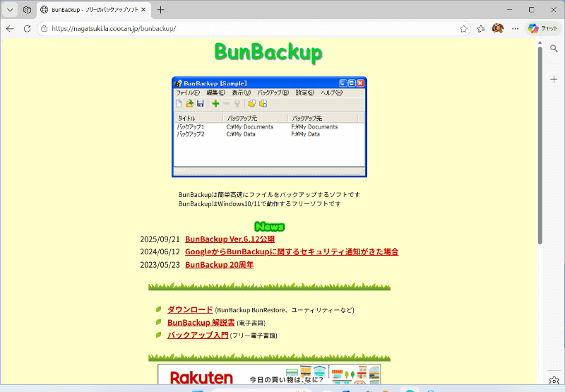The image size is (565, 392).
Task: Click the date text 2025/09/21
Action: point(160,239)
